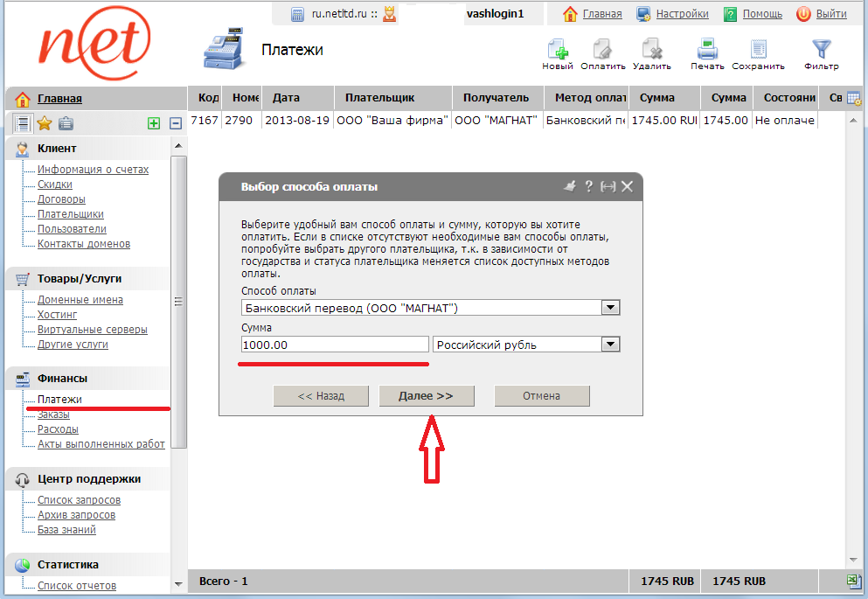Open Доменные имена in sidebar
Screen dimensions: 868x599
80,300
